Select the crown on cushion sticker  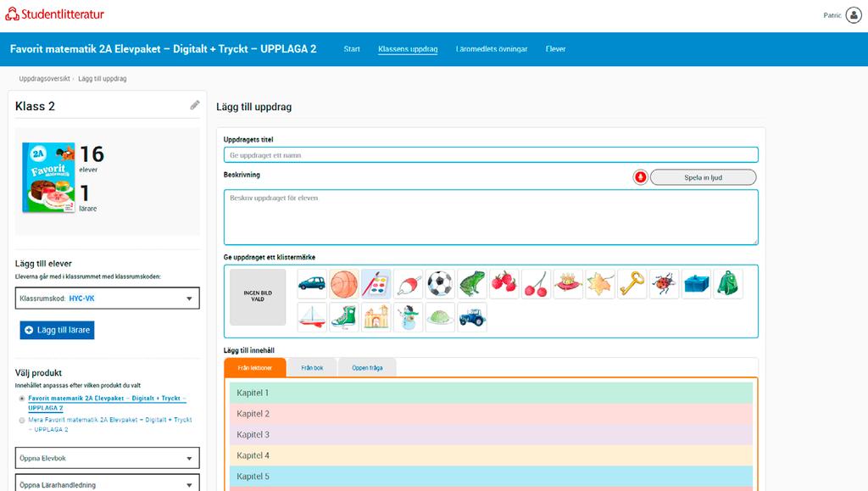point(568,284)
